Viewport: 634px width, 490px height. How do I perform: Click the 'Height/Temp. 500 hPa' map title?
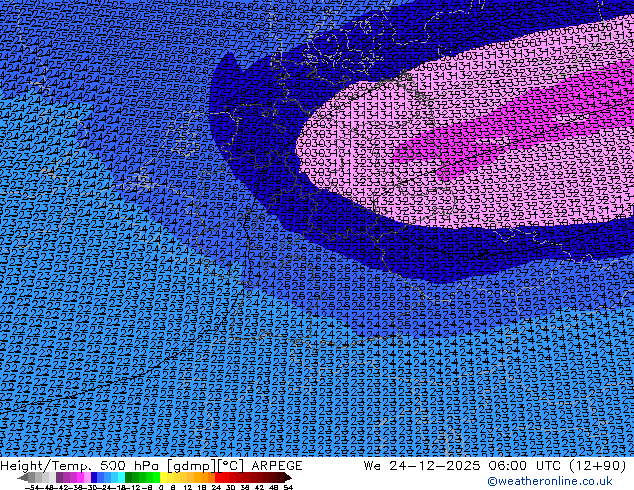point(81,466)
